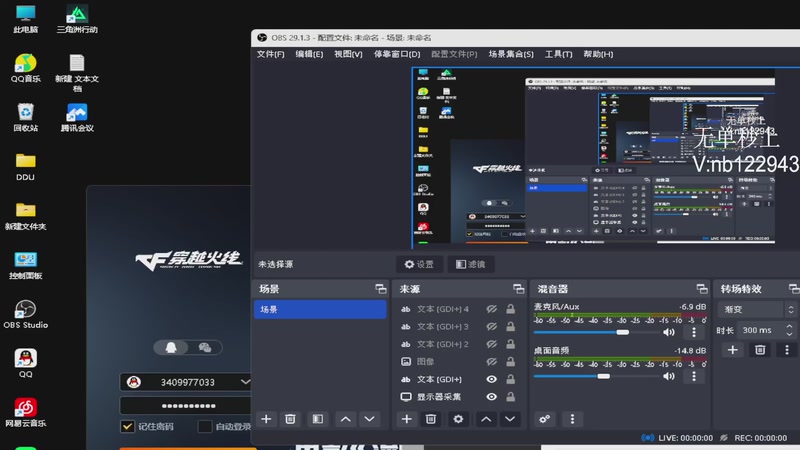
Task: Open 编辑(E) menu
Action: click(x=309, y=54)
